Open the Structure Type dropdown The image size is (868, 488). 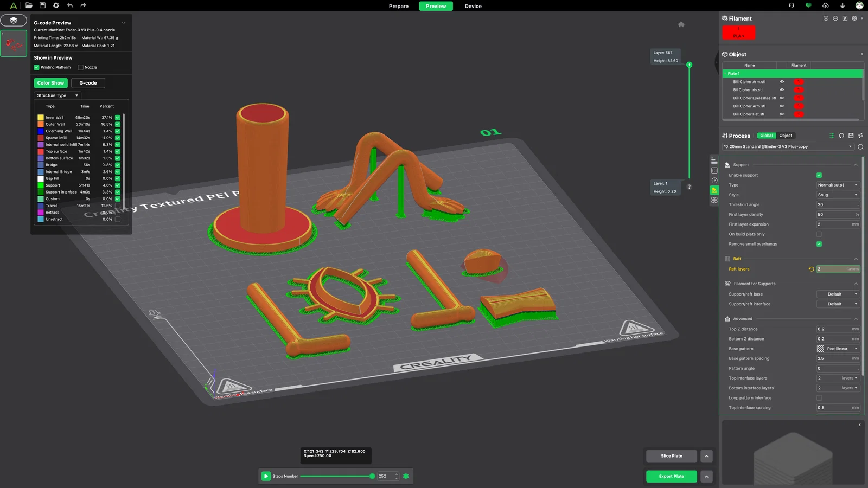(57, 95)
